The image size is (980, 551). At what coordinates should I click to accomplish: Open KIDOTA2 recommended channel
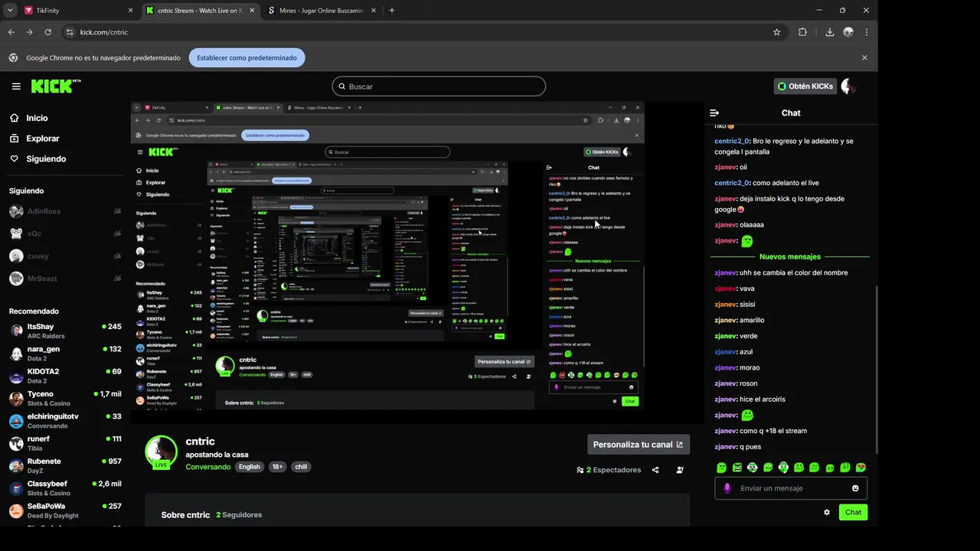pos(65,376)
